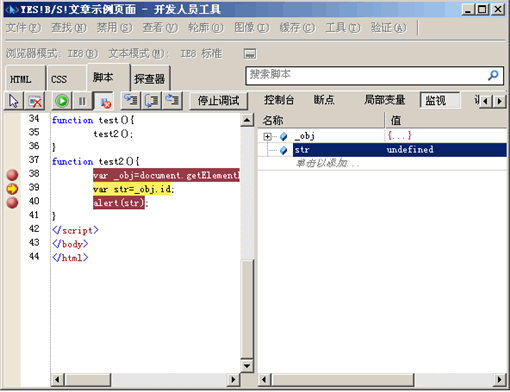Open the 工具(T) menu
The width and height of the screenshot is (510, 392).
click(343, 28)
